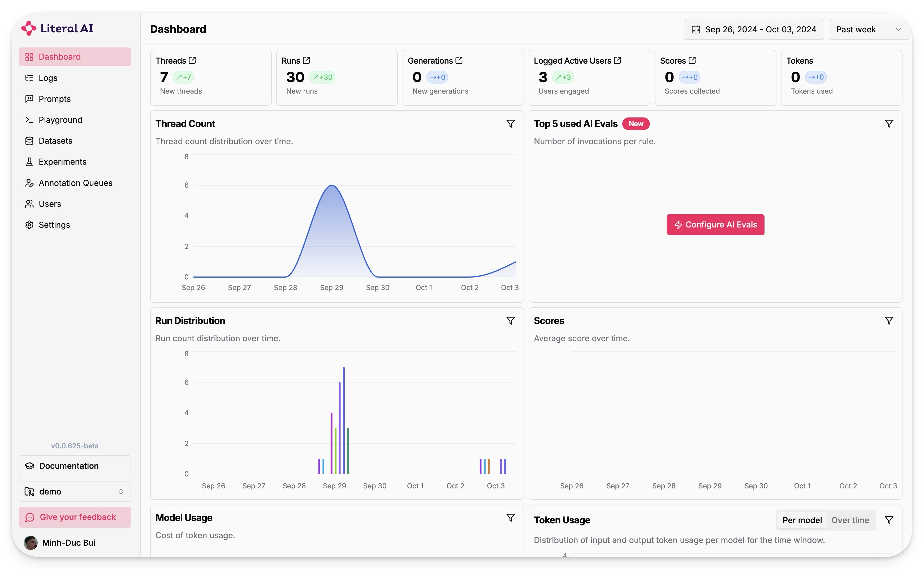Open Runs external link icon
The image size is (924, 569).
(x=306, y=60)
